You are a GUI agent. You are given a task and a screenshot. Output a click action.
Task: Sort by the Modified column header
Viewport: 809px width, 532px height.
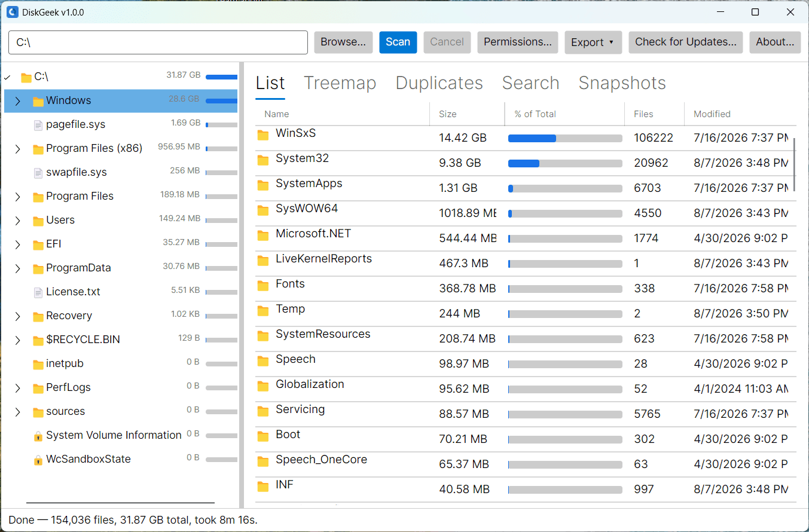click(740, 114)
